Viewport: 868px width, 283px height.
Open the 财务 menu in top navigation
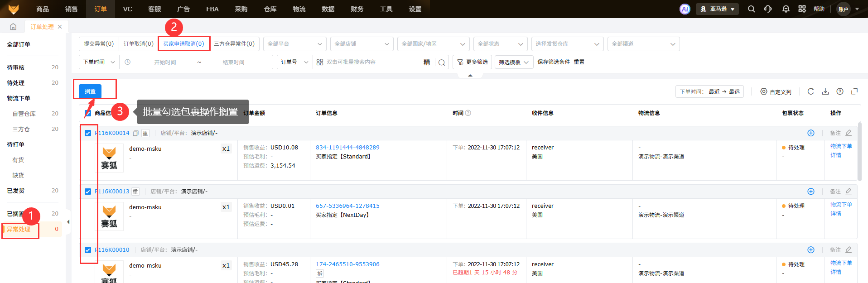(x=357, y=9)
